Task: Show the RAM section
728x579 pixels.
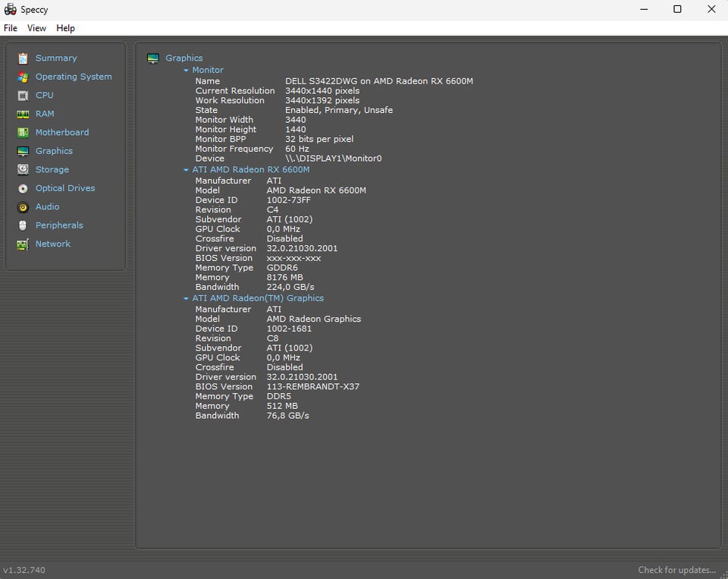Action: [45, 114]
